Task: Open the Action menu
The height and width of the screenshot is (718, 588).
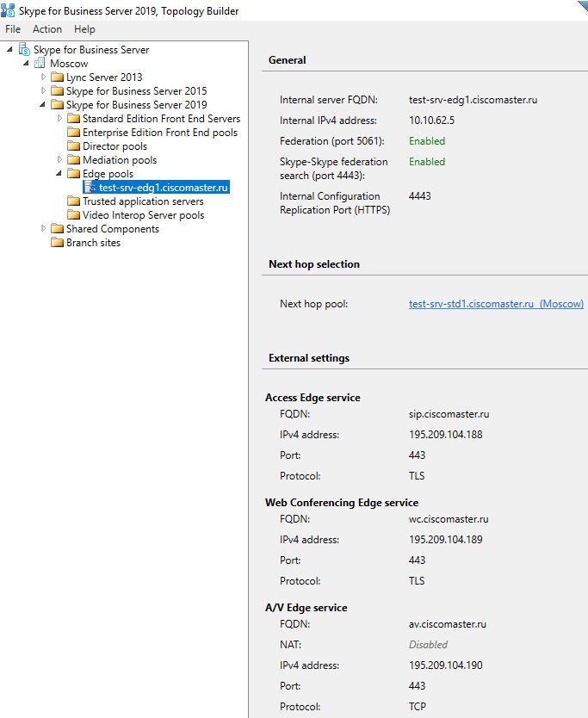Action: (47, 29)
